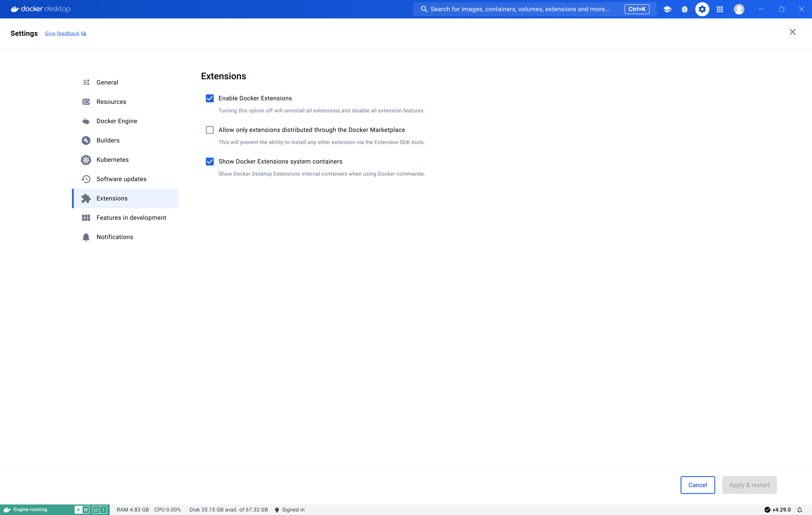Click the Settings title text
Viewport: 812px width, 515px height.
click(x=24, y=33)
